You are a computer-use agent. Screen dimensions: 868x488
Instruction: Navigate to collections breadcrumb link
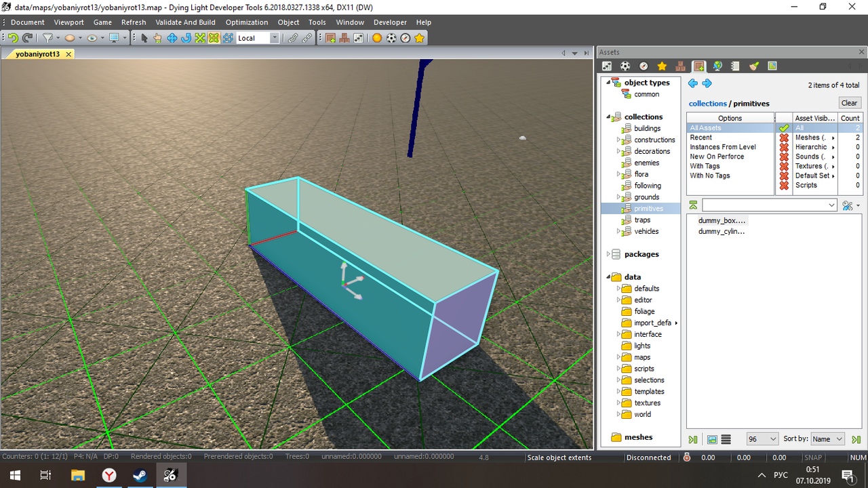[x=708, y=104]
